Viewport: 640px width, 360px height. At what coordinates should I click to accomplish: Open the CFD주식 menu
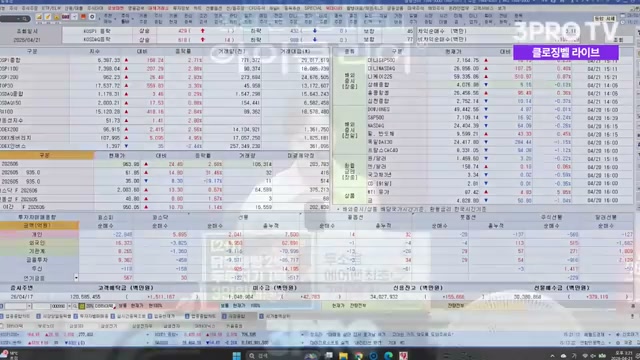point(257,8)
